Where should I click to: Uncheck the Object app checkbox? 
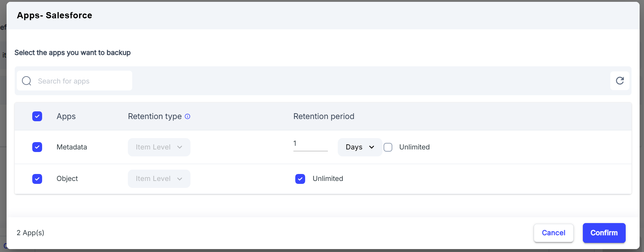click(x=37, y=179)
